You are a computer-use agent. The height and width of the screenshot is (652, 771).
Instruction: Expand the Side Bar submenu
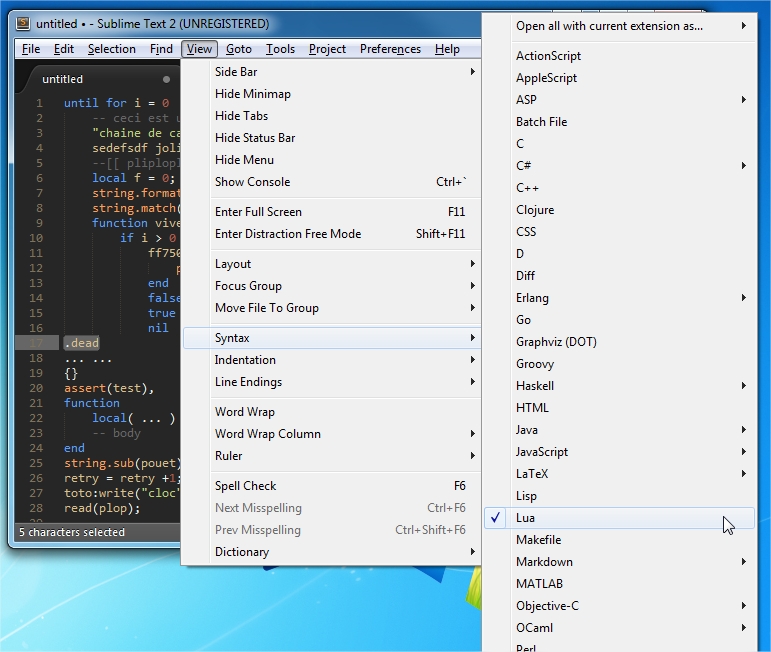point(331,72)
